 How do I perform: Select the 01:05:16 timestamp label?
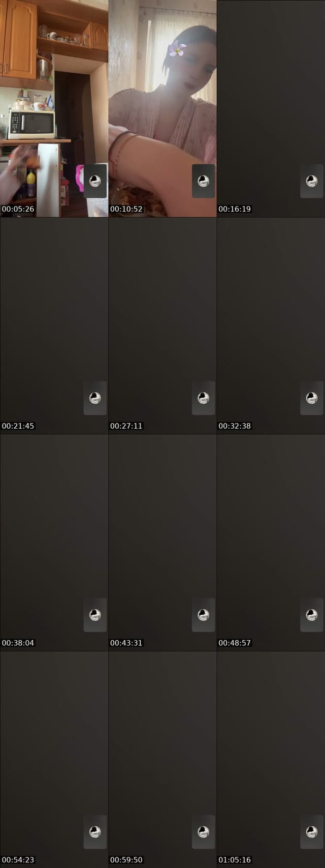[235, 860]
